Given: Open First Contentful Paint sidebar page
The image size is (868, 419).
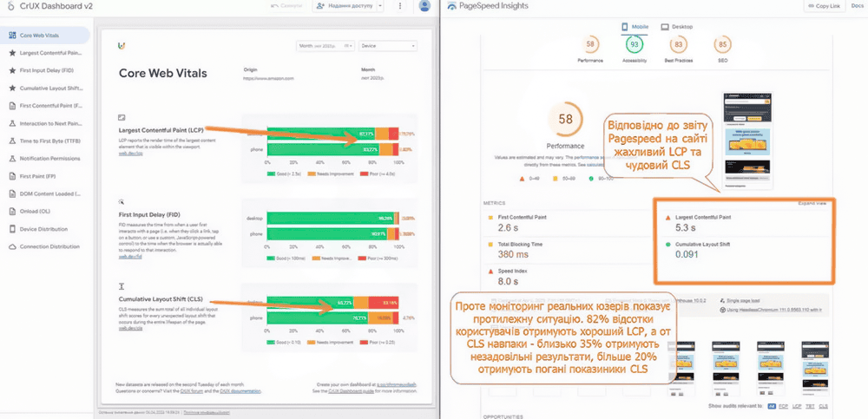Looking at the screenshot, I should point(45,106).
